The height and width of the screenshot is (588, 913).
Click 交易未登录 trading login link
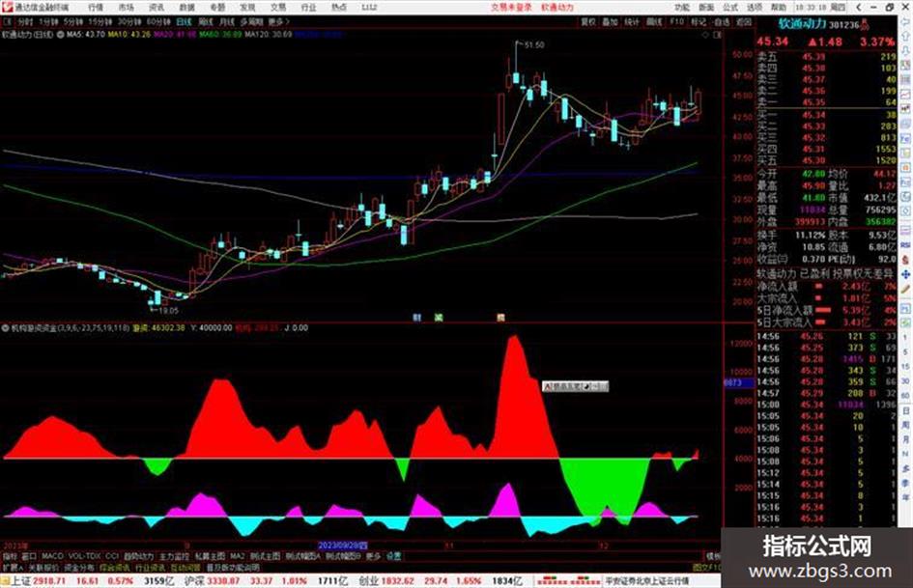(511, 8)
